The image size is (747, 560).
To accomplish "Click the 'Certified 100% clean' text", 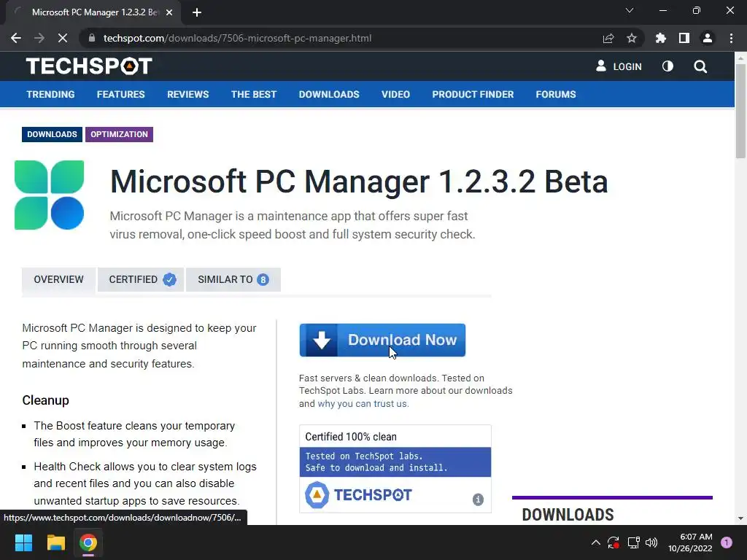I will tap(351, 437).
